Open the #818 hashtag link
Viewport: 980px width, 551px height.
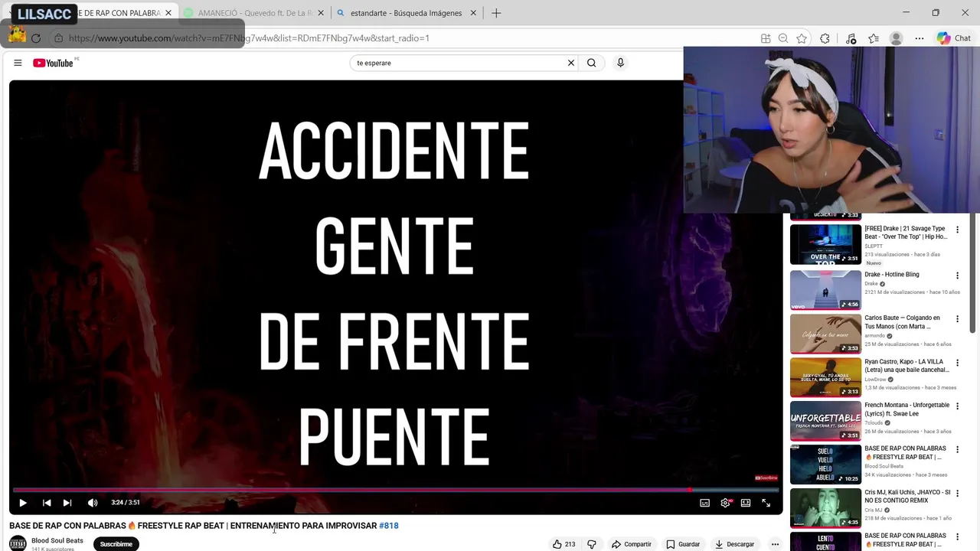pos(389,526)
